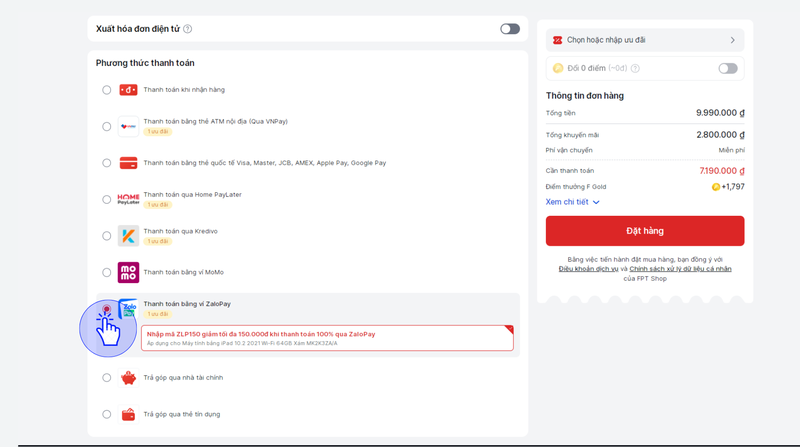
Task: Click the MoMo wallet logo
Action: tap(128, 272)
